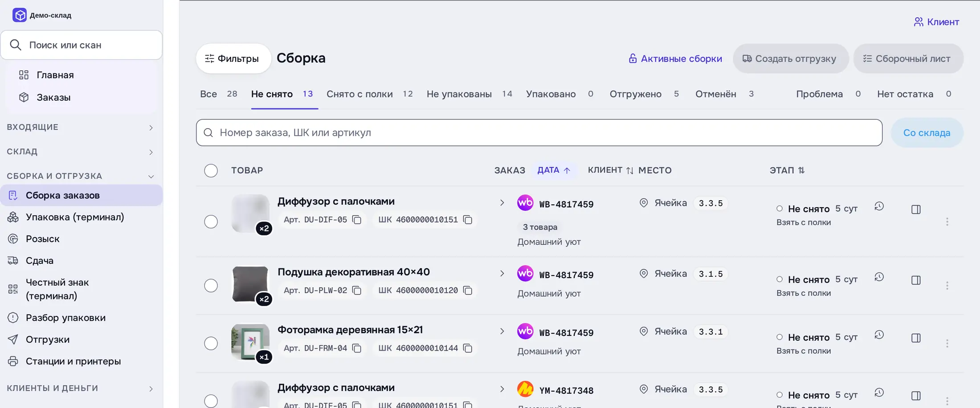
Task: Copy article DU-DIF-05 of WB-4817459 row
Action: (357, 220)
